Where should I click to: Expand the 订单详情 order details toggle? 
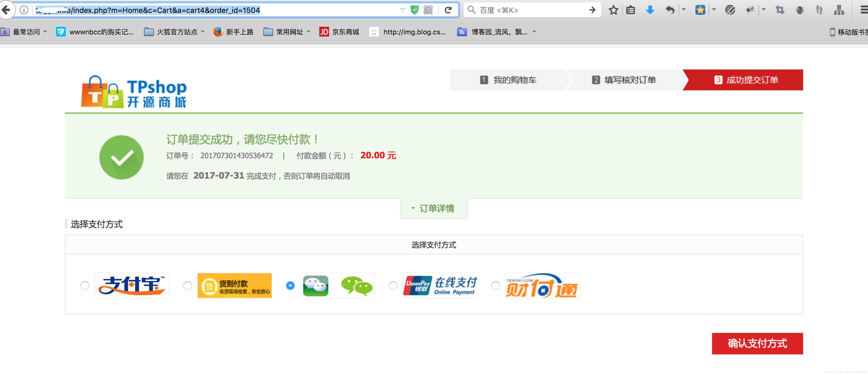(434, 209)
